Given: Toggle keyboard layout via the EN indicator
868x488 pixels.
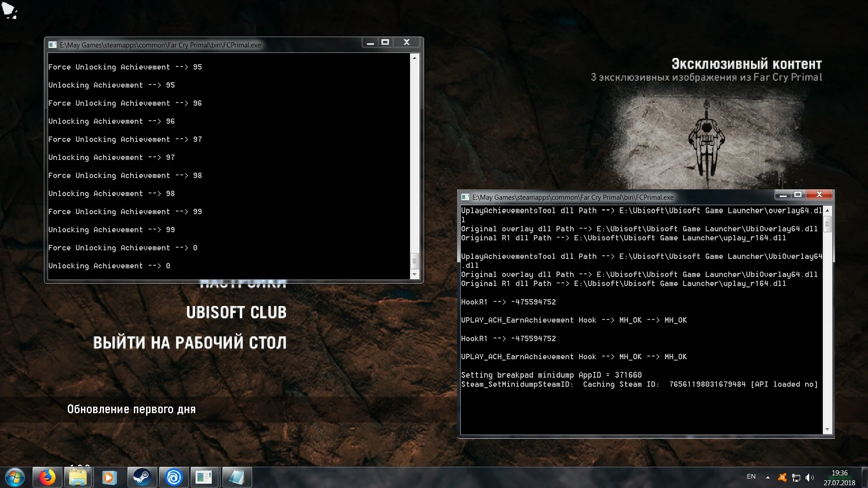Looking at the screenshot, I should coord(751,477).
